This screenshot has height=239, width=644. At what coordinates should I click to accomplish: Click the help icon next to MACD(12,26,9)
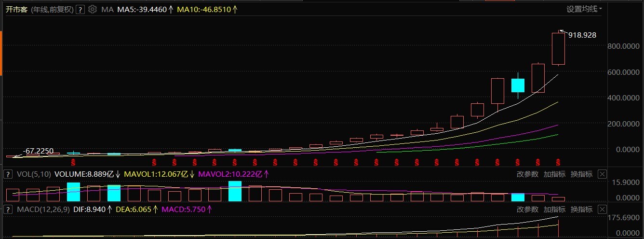8,210
